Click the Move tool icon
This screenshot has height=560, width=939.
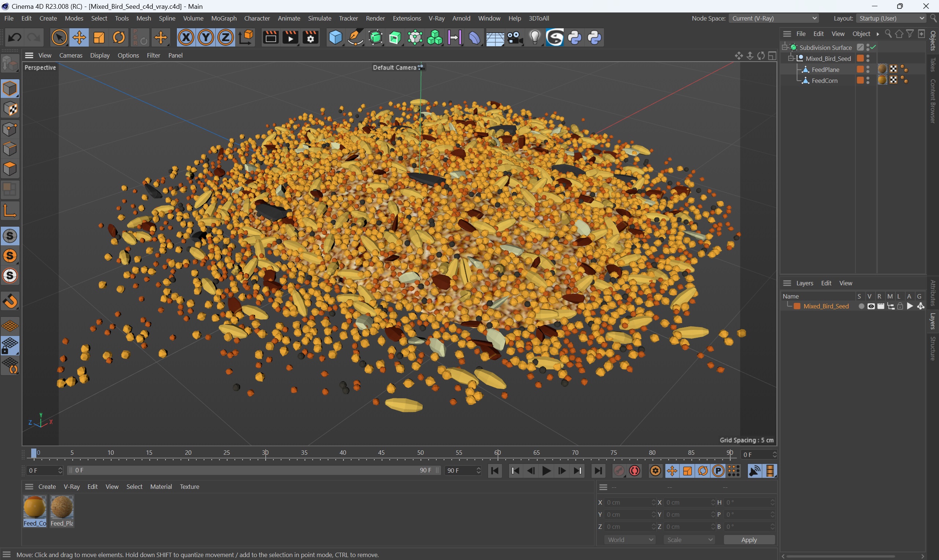pyautogui.click(x=79, y=37)
